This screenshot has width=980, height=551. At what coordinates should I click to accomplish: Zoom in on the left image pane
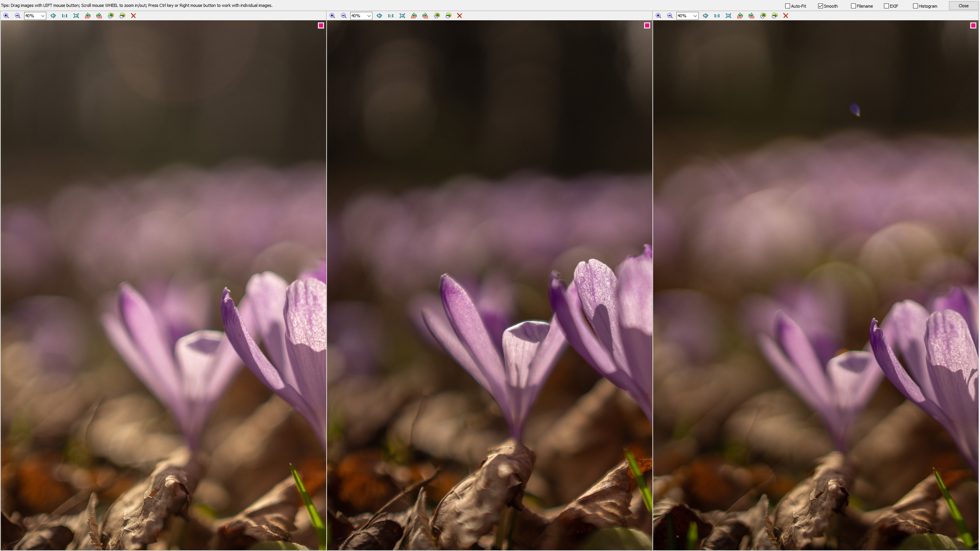click(x=6, y=16)
